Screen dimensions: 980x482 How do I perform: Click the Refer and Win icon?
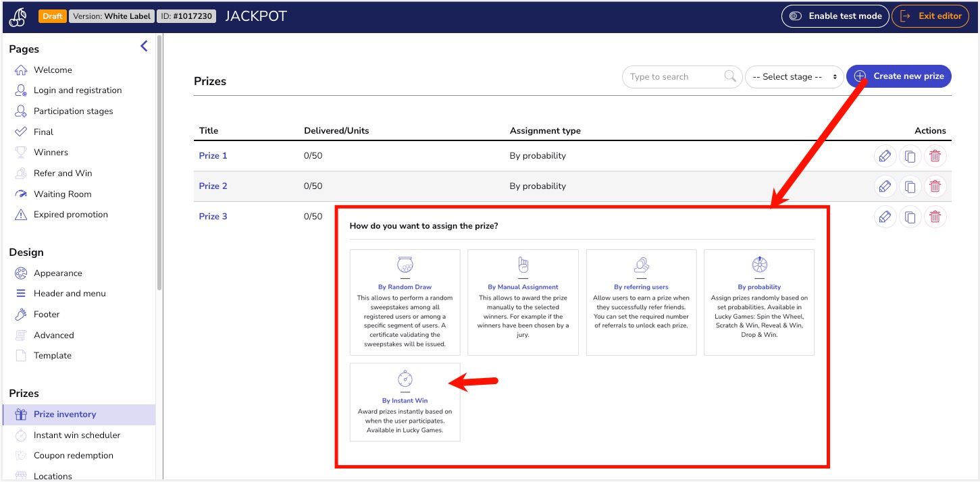[x=20, y=173]
